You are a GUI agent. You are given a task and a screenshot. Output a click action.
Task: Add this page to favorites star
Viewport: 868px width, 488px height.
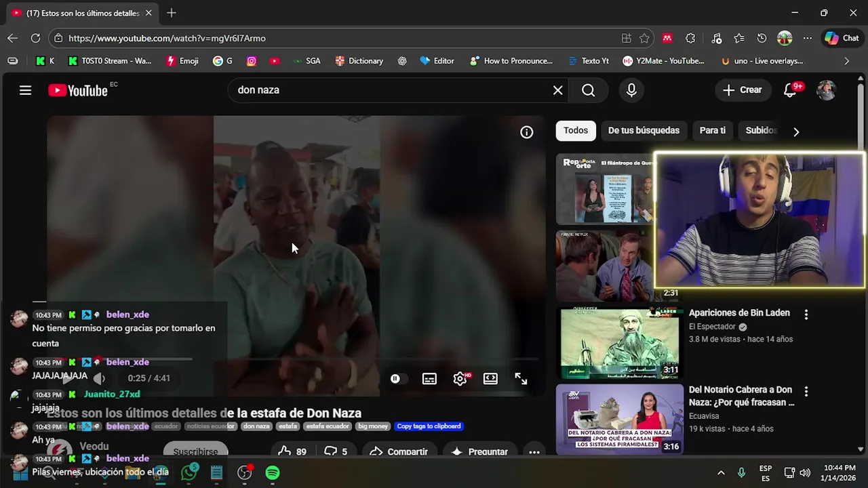point(644,38)
